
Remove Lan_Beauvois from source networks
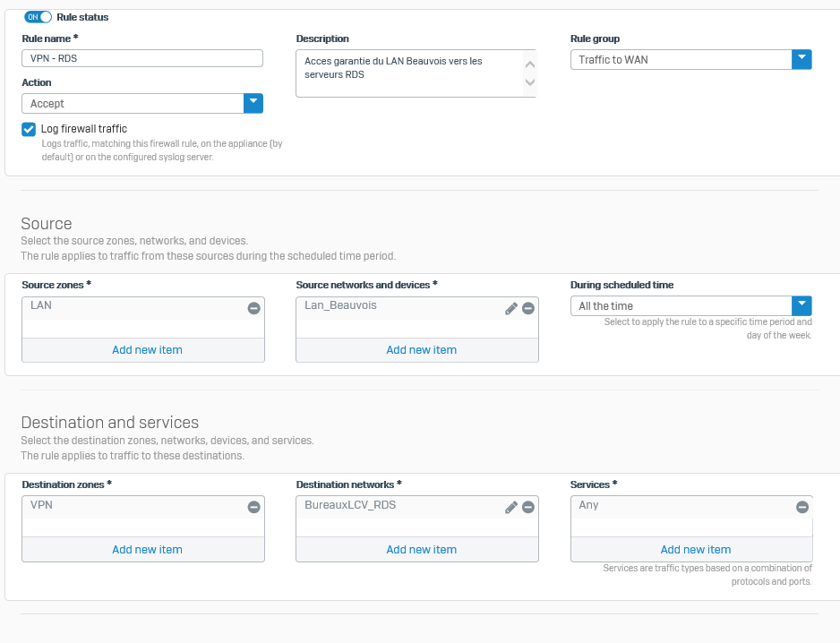(528, 308)
